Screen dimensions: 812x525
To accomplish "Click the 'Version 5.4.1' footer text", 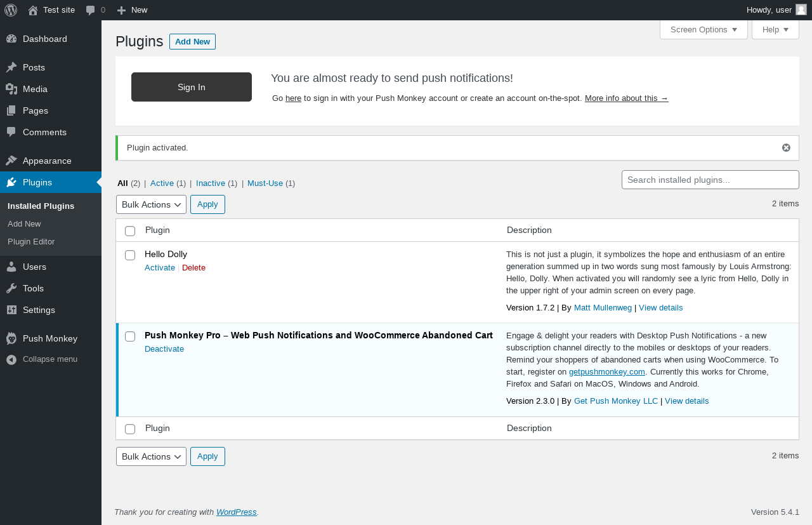I will pyautogui.click(x=775, y=512).
